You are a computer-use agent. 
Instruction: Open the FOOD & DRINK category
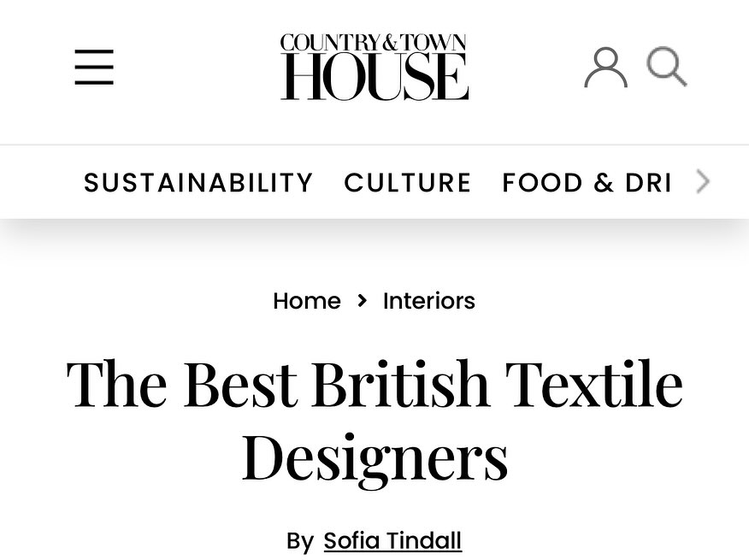[x=587, y=182]
